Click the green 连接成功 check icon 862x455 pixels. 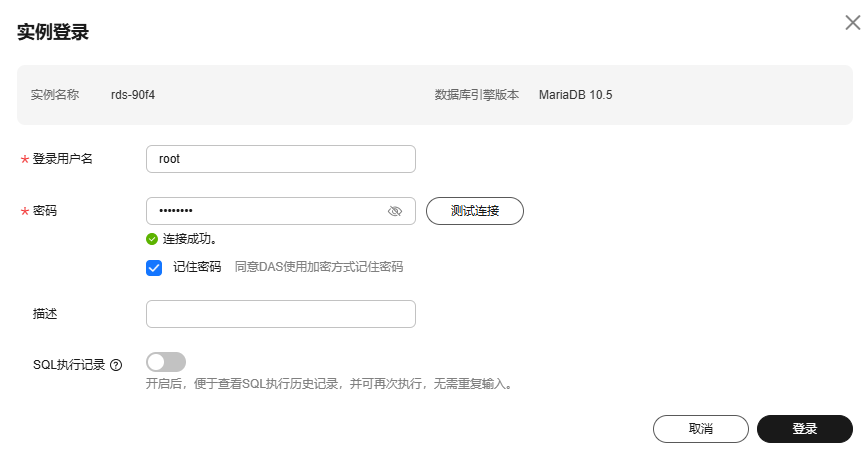tap(152, 239)
